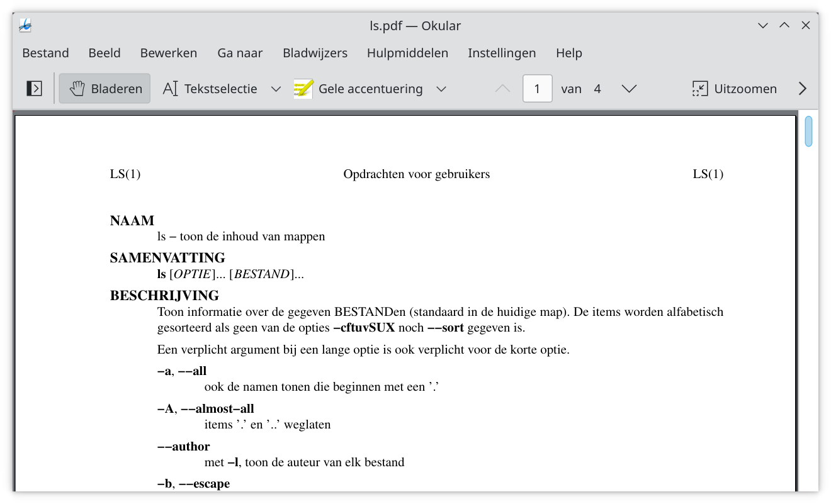Show more toolbar items chevron
Viewport: 831px width, 504px height.
coord(803,89)
